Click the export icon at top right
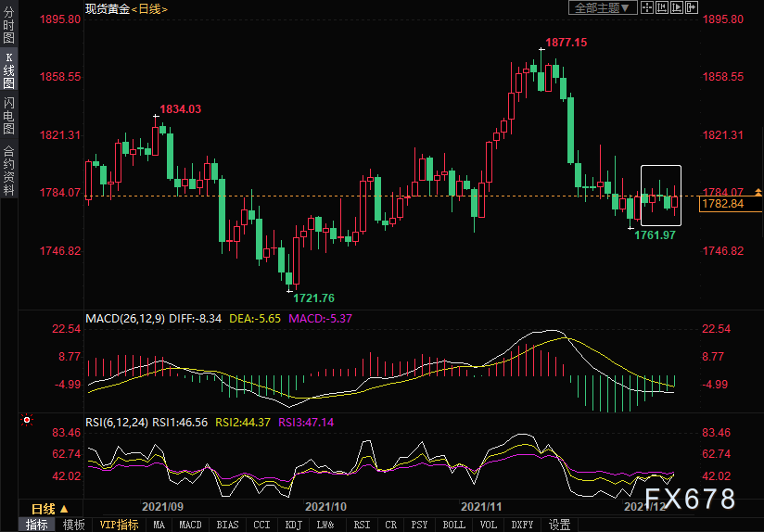The image size is (764, 532). click(692, 8)
